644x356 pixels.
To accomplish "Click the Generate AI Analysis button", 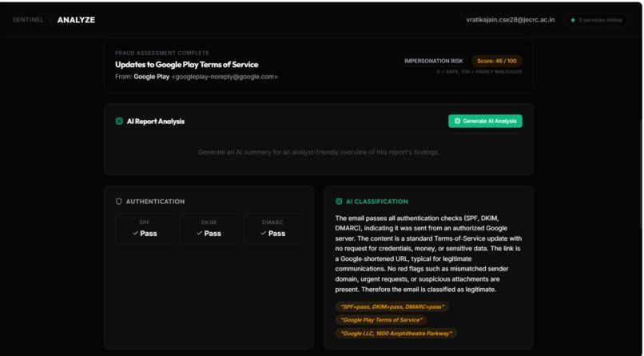I will (x=485, y=121).
